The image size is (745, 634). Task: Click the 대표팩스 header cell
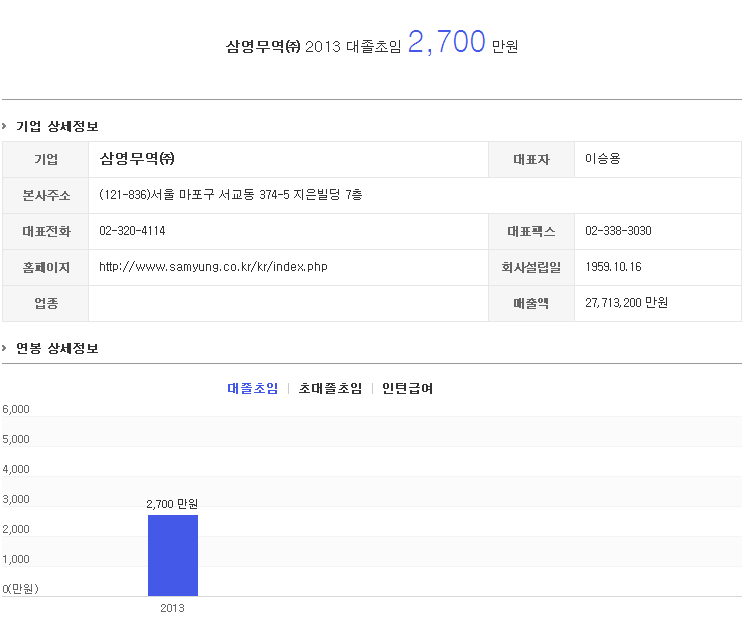pyautogui.click(x=531, y=231)
